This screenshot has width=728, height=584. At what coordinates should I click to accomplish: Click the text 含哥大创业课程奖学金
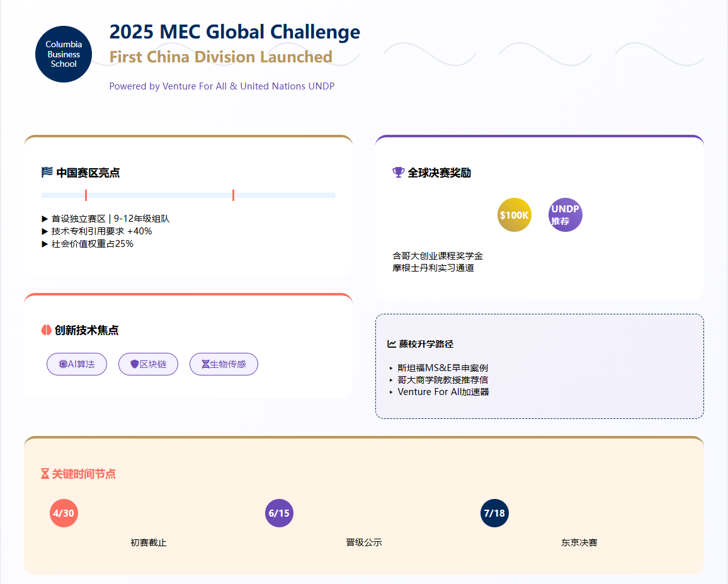tap(438, 256)
